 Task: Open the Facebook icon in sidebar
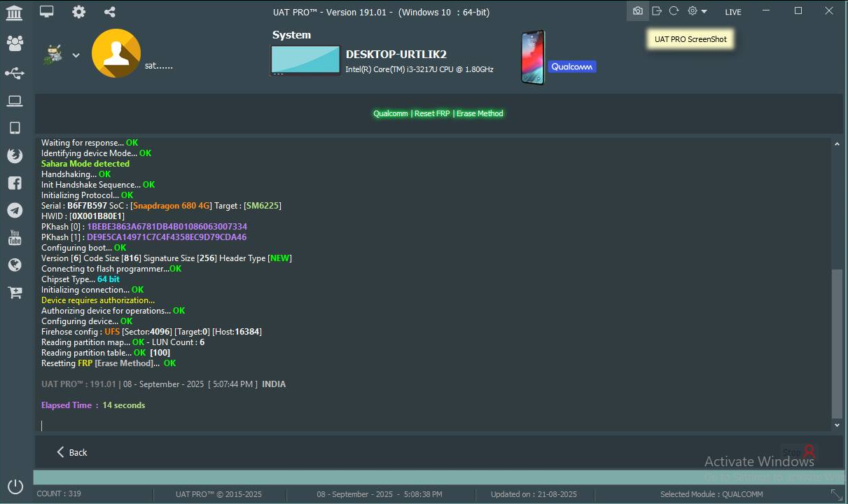point(14,183)
